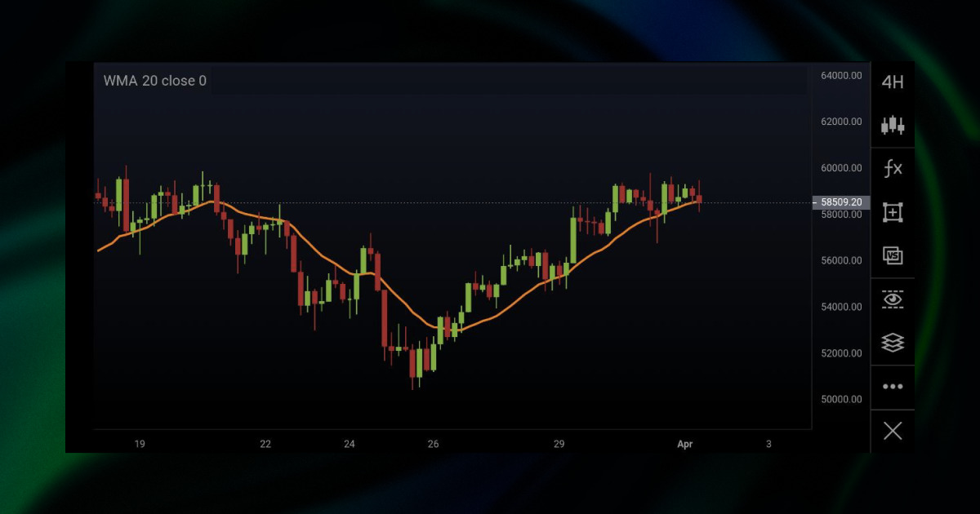Close the chart with the X icon
Viewport: 980px width, 514px height.
coord(893,430)
